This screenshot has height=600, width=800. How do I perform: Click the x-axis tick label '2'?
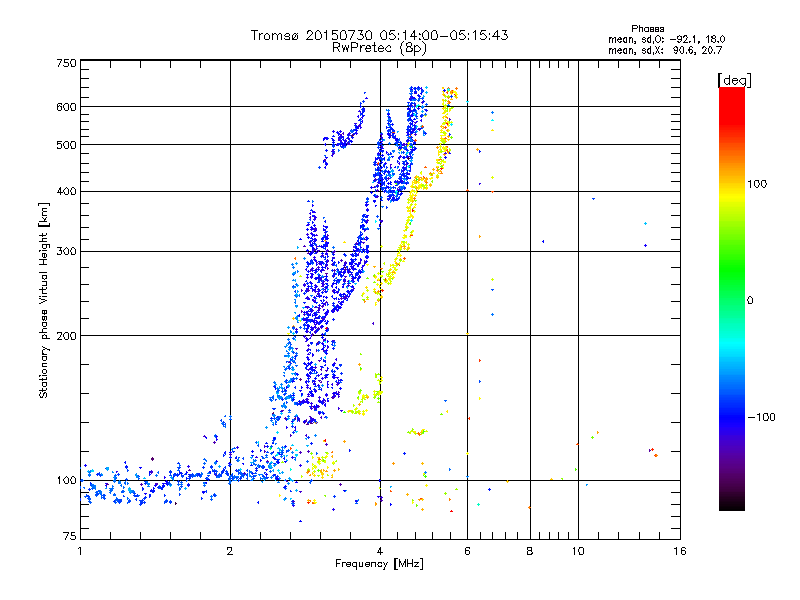[x=230, y=551]
